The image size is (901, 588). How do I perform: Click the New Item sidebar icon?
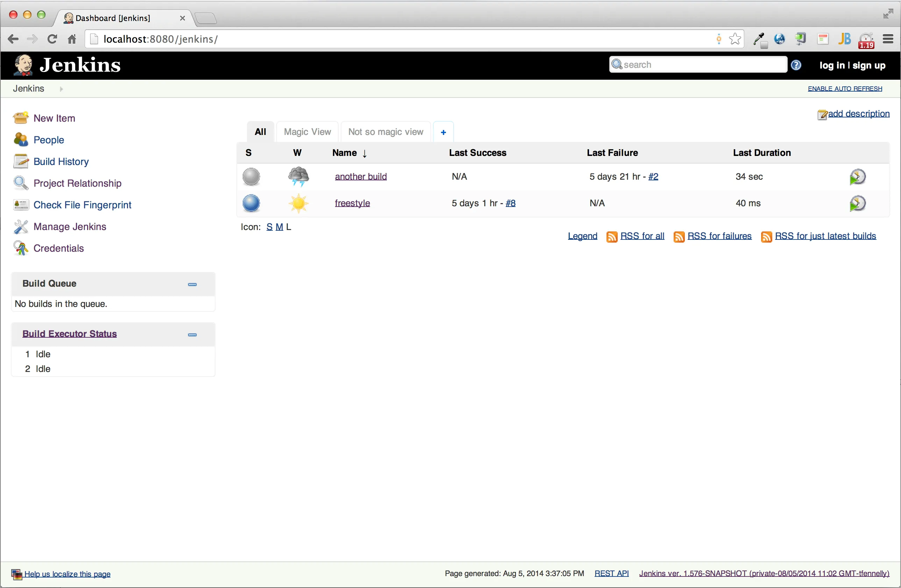pyautogui.click(x=21, y=117)
